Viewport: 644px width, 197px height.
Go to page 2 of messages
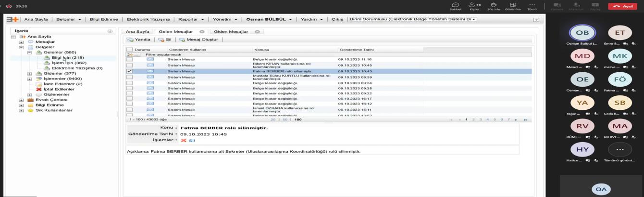tap(473, 119)
